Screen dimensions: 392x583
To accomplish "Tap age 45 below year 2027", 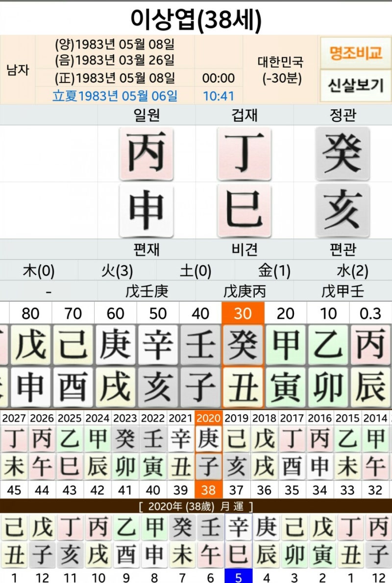I will click(14, 490).
